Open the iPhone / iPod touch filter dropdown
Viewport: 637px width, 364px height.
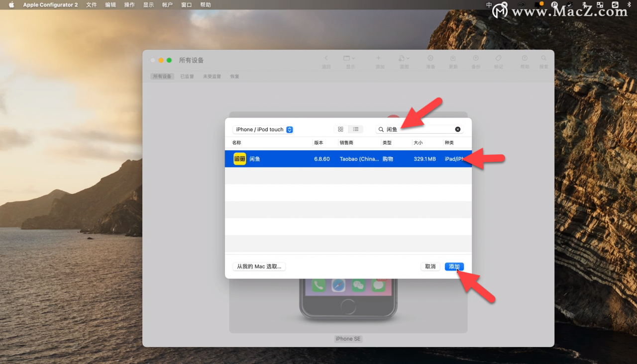(x=263, y=129)
